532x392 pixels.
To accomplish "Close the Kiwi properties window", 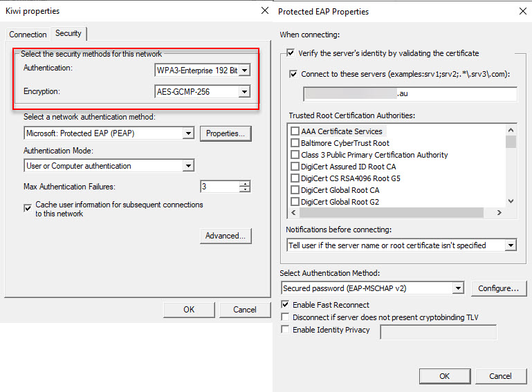I will [264, 11].
